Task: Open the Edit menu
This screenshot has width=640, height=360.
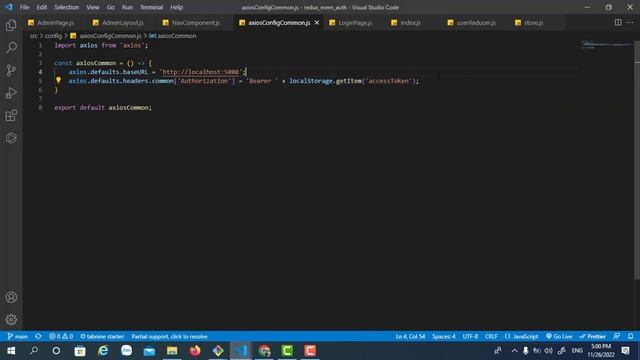Action: (x=42, y=7)
